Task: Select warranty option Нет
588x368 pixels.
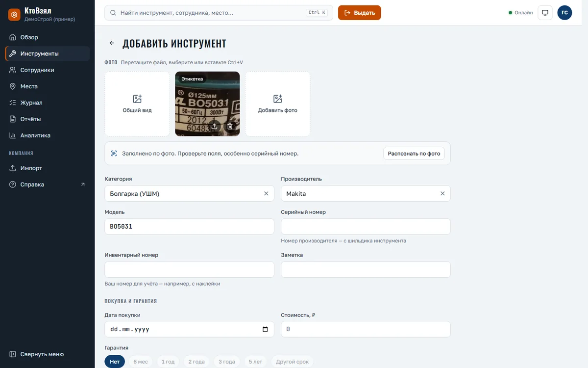Action: pyautogui.click(x=115, y=362)
